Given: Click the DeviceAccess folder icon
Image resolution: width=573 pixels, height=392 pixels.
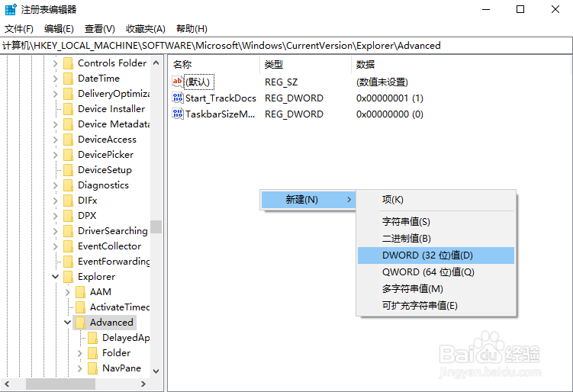Looking at the screenshot, I should point(69,140).
